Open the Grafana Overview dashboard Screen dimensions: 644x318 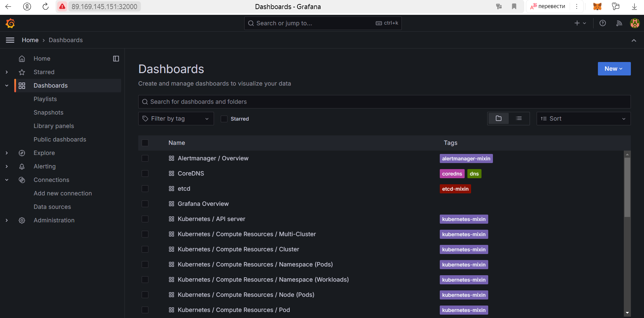pyautogui.click(x=203, y=204)
